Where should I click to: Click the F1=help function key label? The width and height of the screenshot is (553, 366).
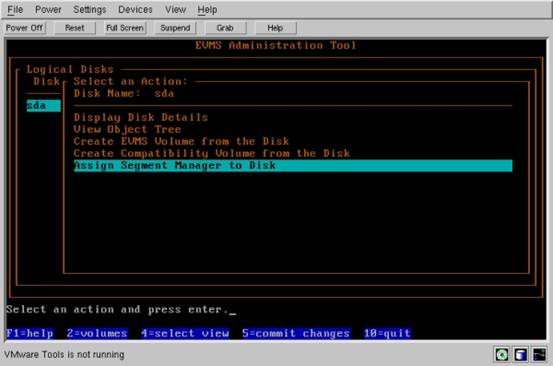coord(30,333)
